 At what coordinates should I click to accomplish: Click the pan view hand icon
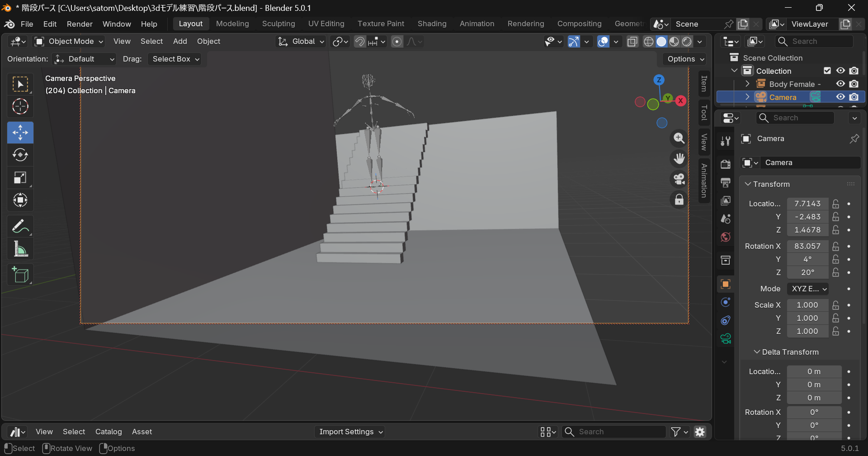(679, 159)
